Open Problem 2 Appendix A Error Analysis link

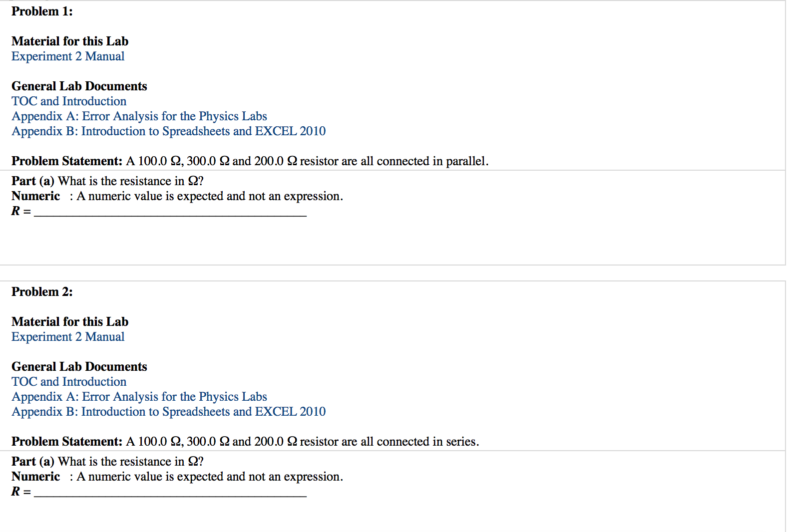pos(139,397)
